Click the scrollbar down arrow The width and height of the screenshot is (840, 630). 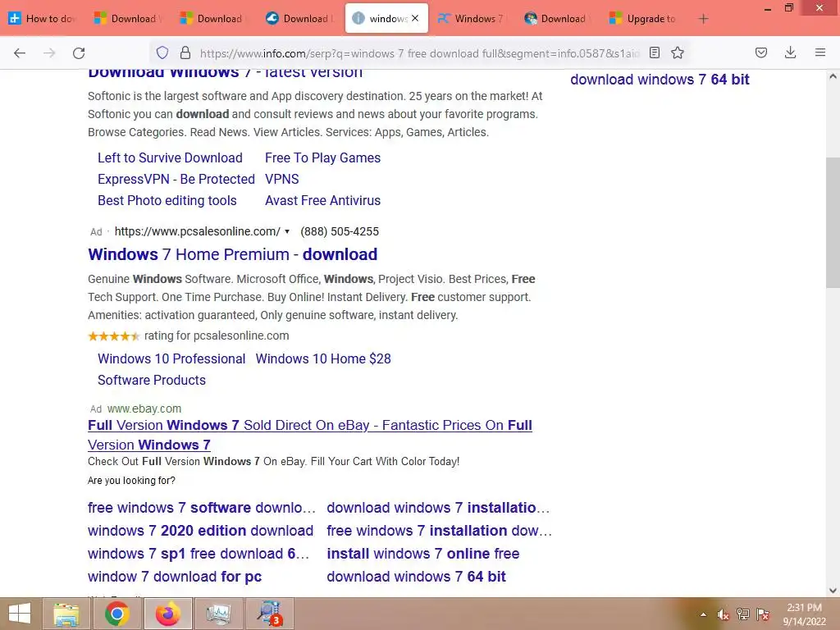pyautogui.click(x=833, y=591)
